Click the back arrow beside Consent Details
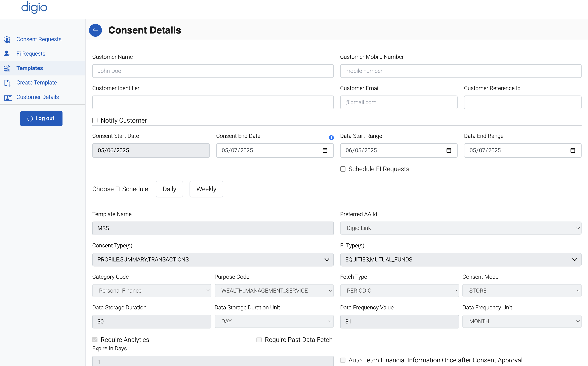This screenshot has height=366, width=588. pos(95,30)
